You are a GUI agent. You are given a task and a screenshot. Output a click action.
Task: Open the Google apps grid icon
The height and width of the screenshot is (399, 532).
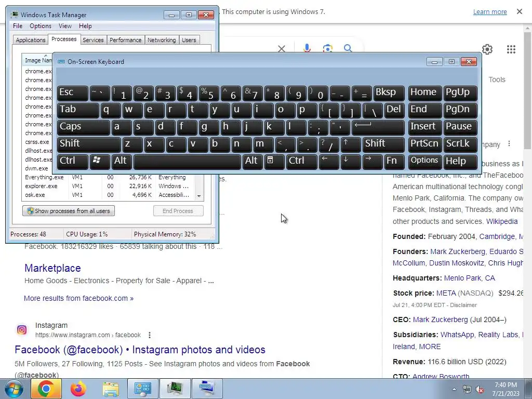tap(511, 49)
